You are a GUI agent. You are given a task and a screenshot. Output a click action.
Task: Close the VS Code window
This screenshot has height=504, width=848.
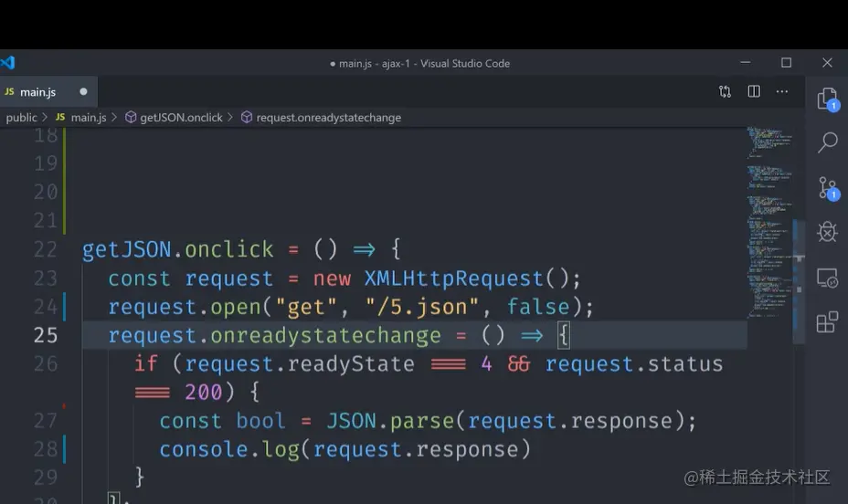828,63
